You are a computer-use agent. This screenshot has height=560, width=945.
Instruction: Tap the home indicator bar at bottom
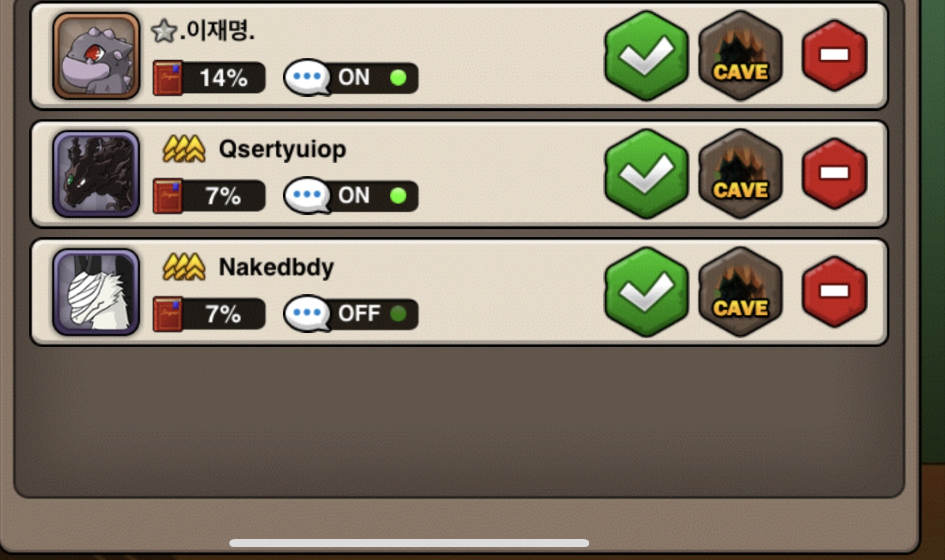click(409, 543)
